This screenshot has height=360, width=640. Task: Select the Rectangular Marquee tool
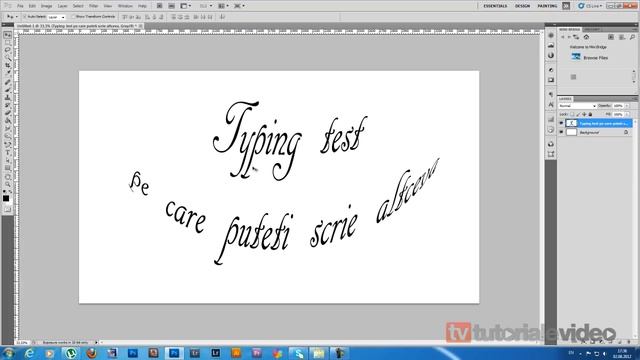click(x=7, y=42)
